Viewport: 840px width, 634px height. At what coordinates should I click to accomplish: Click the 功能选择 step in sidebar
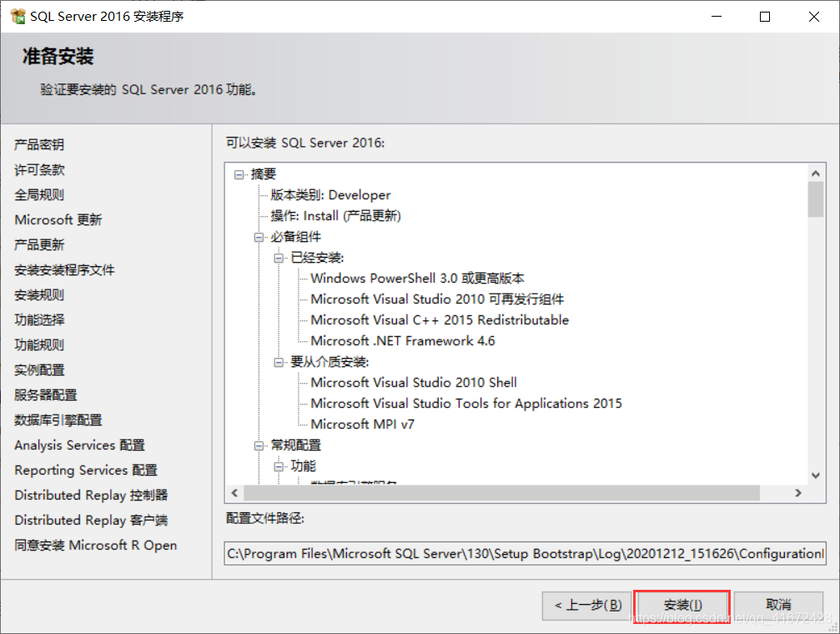[x=39, y=320]
